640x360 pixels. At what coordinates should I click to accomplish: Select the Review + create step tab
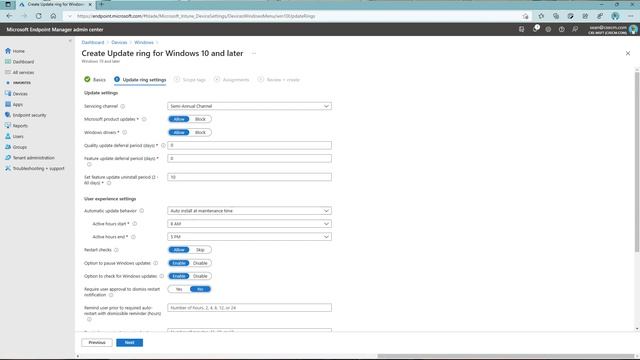pos(279,80)
